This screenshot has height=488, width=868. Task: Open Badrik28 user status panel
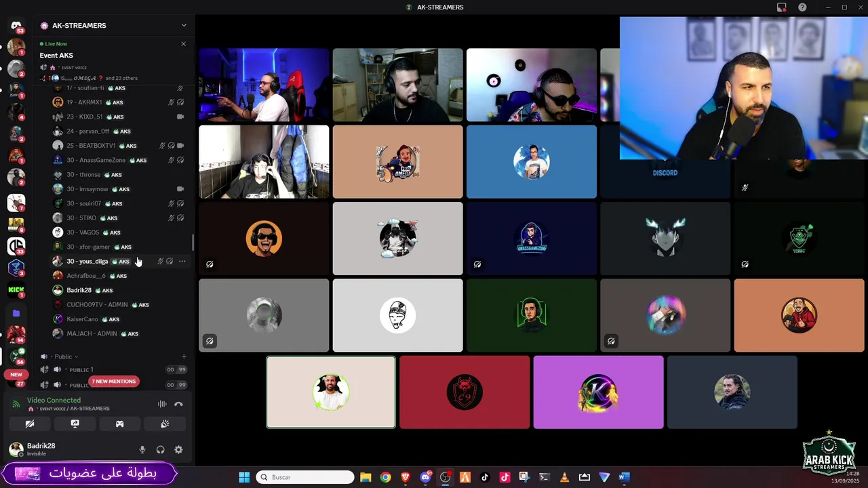click(x=41, y=449)
